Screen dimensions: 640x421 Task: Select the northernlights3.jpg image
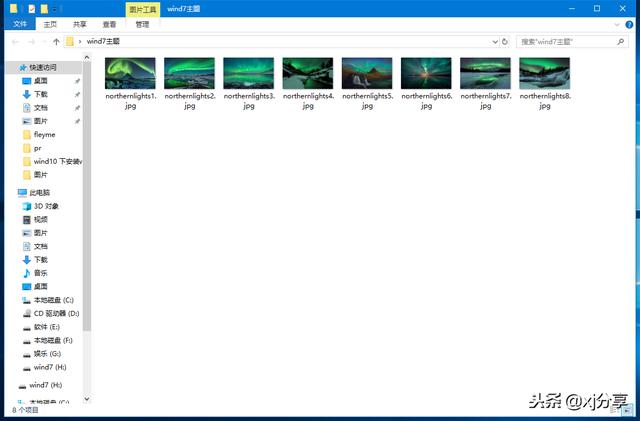click(x=249, y=74)
